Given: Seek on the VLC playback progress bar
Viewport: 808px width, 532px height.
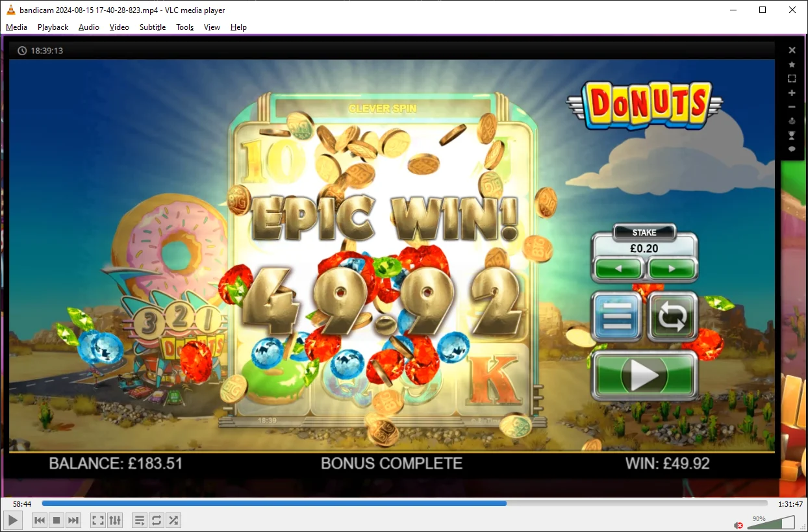Looking at the screenshot, I should [x=405, y=503].
